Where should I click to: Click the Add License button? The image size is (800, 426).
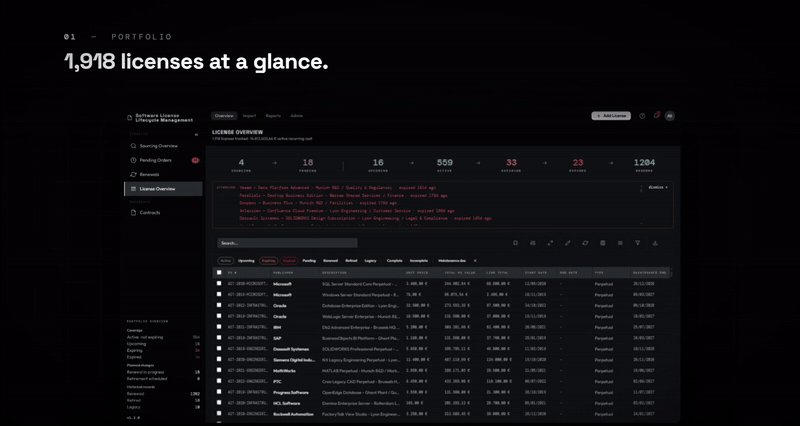[611, 116]
